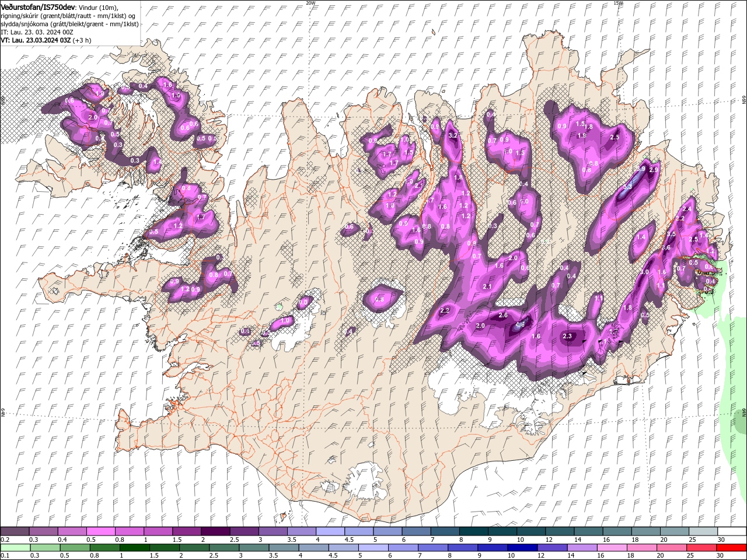
Task: Click the 2.4 snowfall value on the map
Action: (x=687, y=209)
